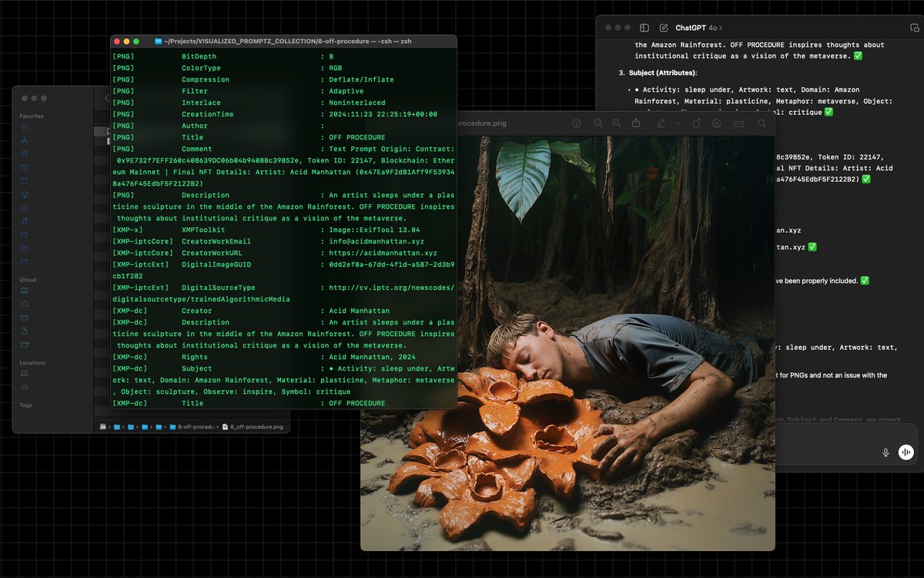Click the Recents clock icon in Finder sidebar
Image resolution: width=924 pixels, height=578 pixels.
pyautogui.click(x=25, y=126)
